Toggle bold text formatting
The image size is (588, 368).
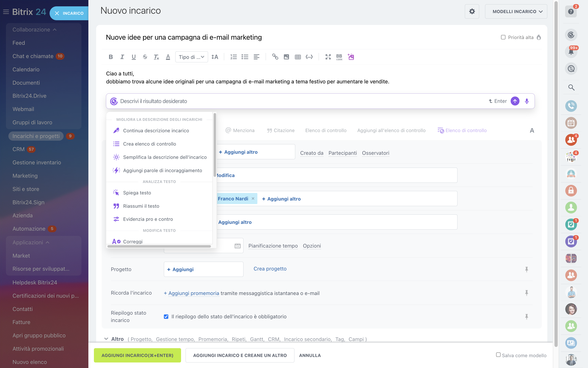click(x=111, y=57)
